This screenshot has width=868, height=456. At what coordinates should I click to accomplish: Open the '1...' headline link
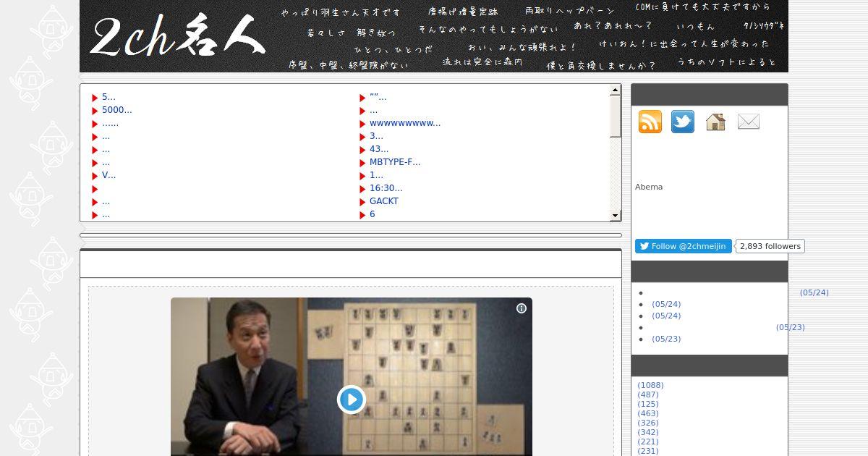pos(376,175)
